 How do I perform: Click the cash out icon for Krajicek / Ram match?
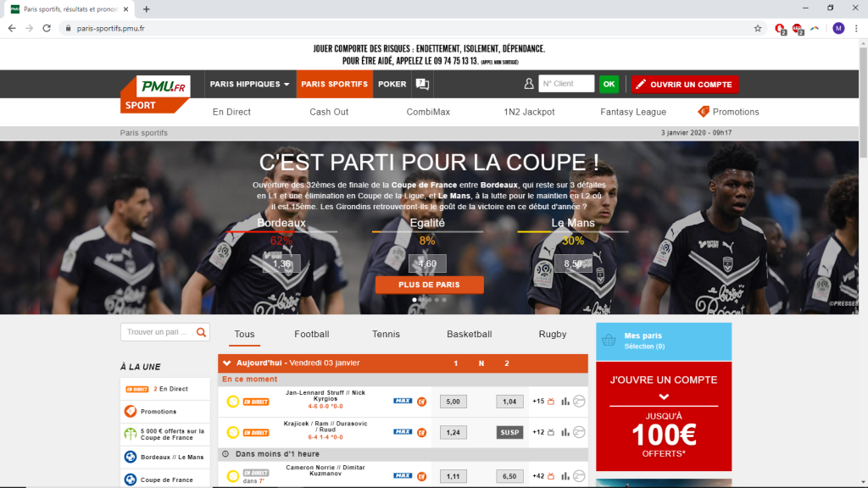(x=422, y=433)
